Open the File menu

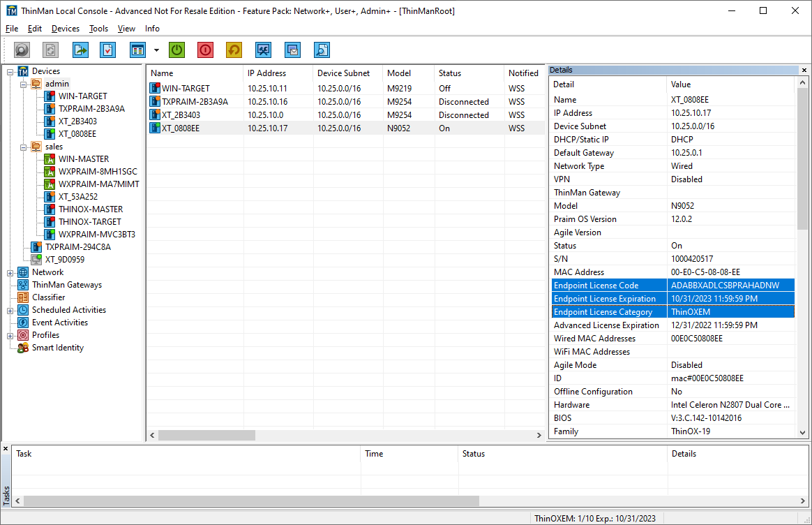(x=12, y=29)
